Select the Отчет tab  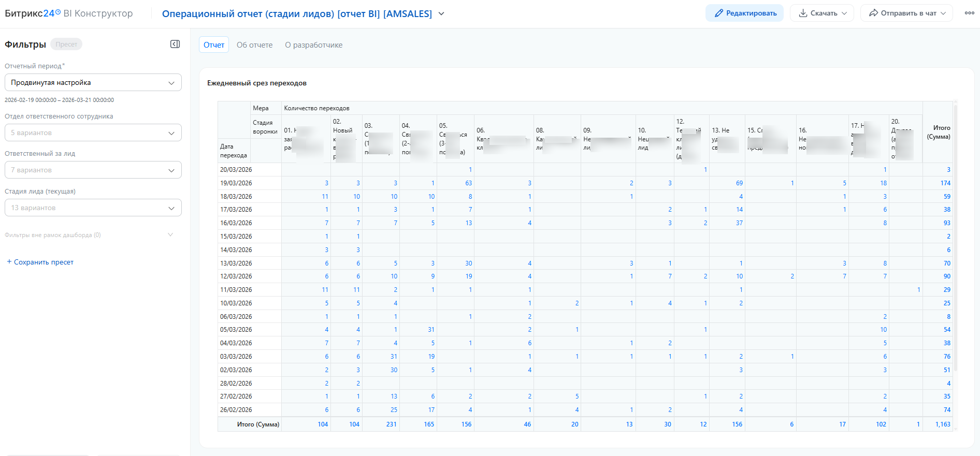213,45
